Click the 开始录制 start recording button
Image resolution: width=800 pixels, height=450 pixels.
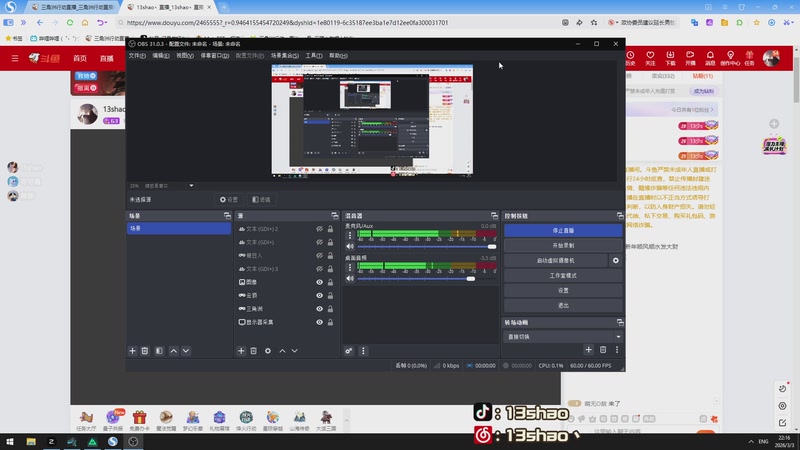(x=563, y=245)
